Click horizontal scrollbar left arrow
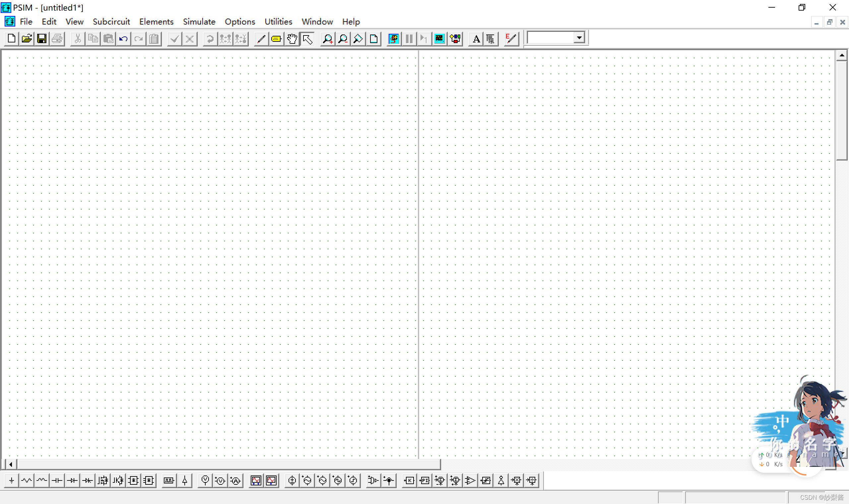This screenshot has height=504, width=849. 11,464
